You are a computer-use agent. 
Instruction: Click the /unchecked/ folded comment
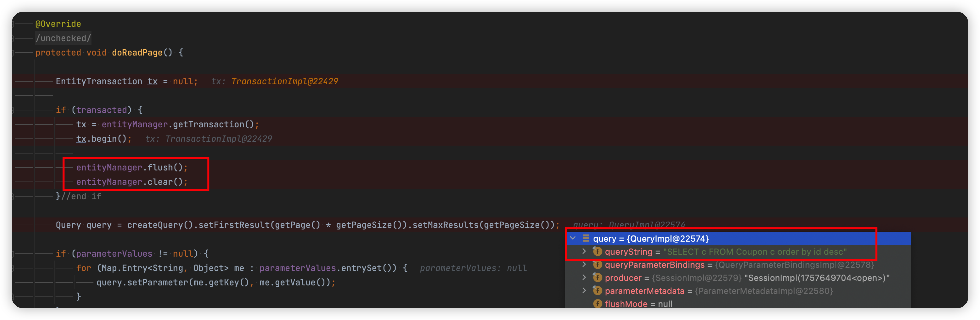(63, 38)
